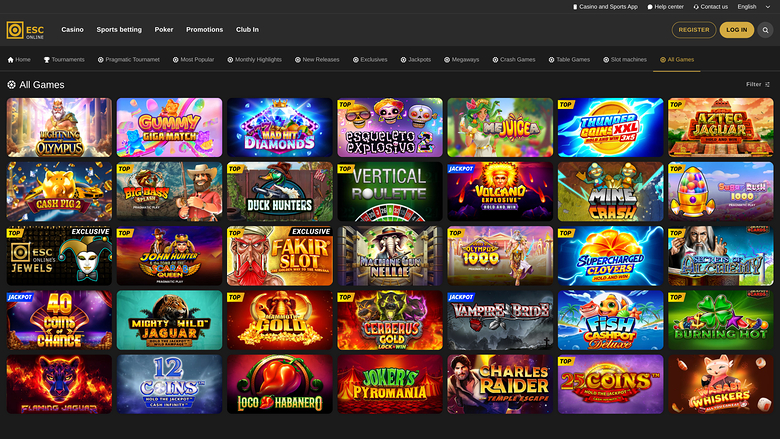Screen dimensions: 780x439
Task: Open the Charles Raider game tile
Action: point(499,384)
